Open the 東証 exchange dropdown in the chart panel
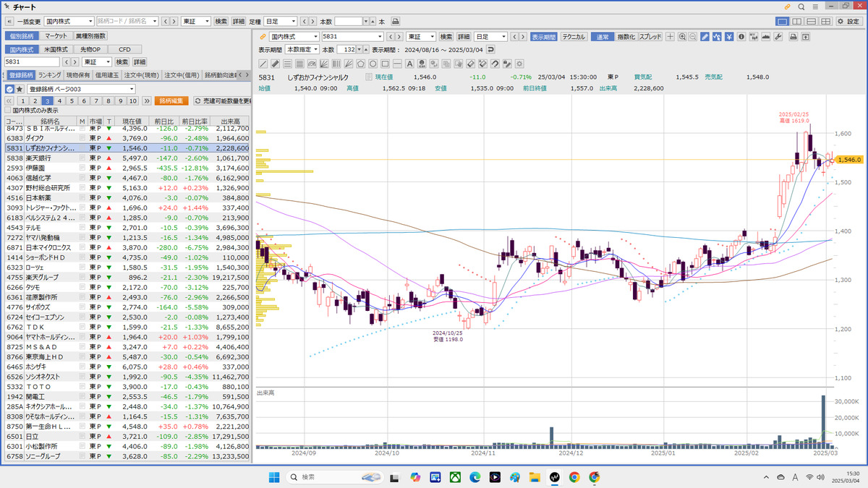This screenshot has height=488, width=868. coord(421,36)
